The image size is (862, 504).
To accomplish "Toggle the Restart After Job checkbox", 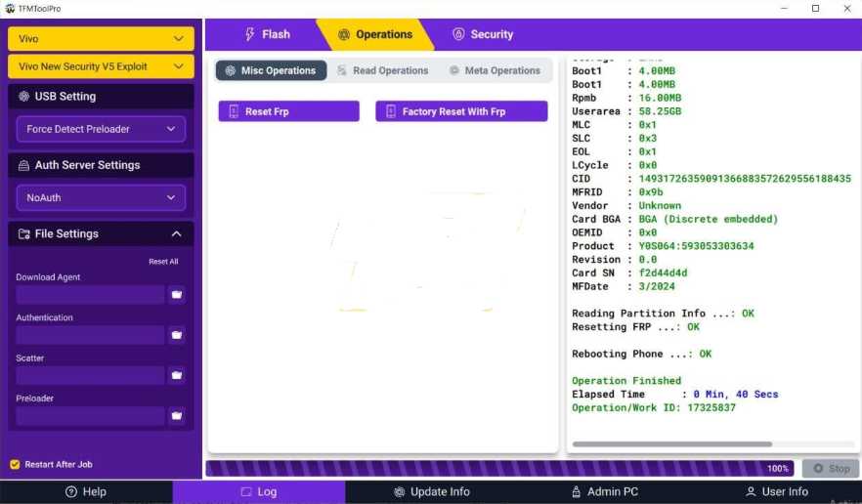I will tap(15, 465).
